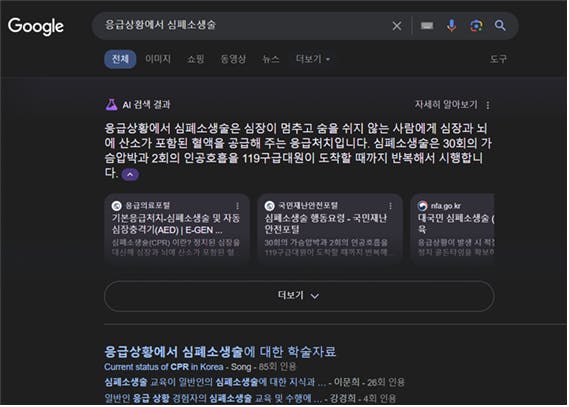Open 학술자료 scholarly results heading
569x407 pixels.
pyautogui.click(x=220, y=351)
